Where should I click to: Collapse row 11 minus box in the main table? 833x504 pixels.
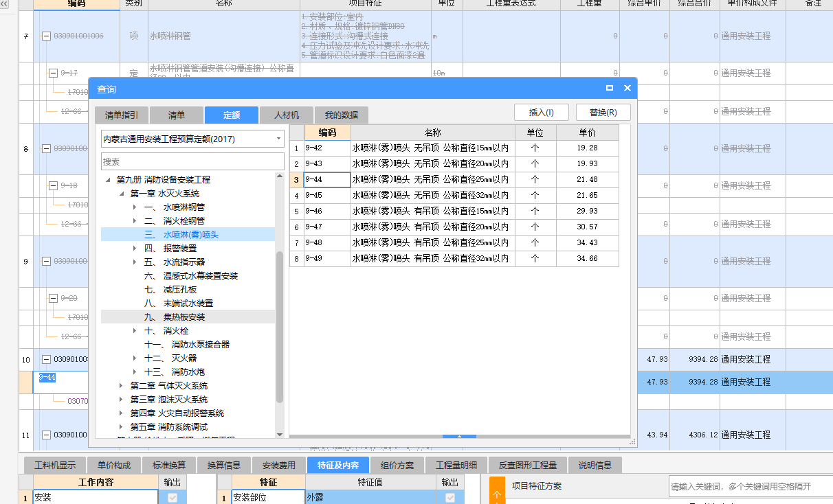coord(46,435)
